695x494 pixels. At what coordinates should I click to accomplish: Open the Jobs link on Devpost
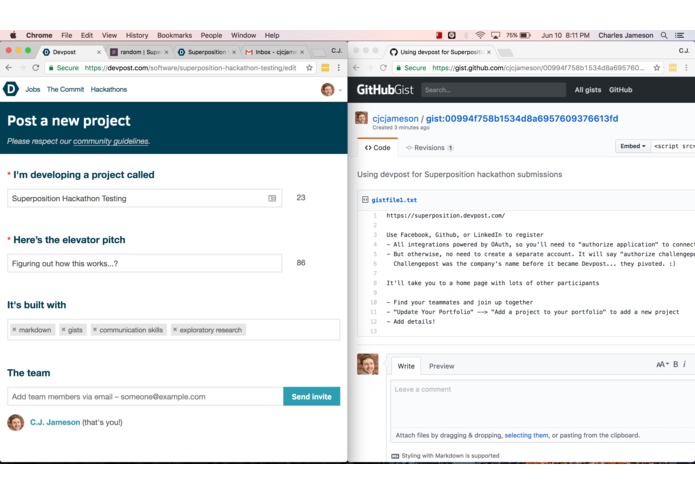(x=33, y=89)
